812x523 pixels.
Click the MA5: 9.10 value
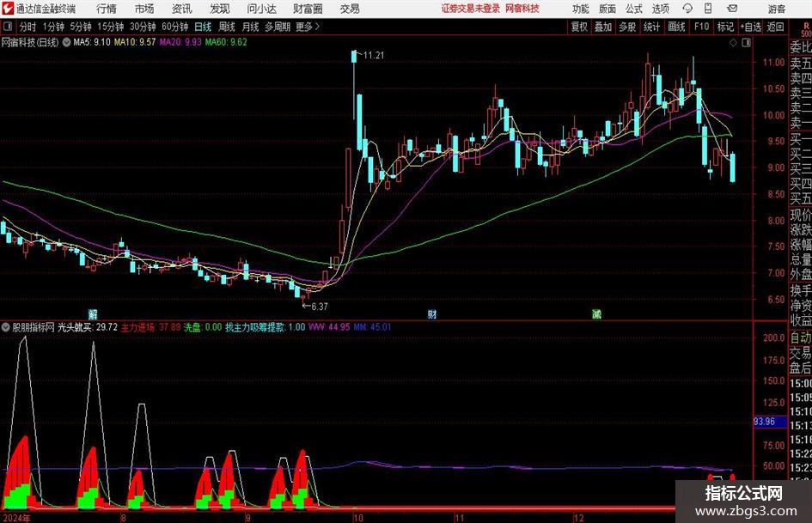click(x=92, y=42)
